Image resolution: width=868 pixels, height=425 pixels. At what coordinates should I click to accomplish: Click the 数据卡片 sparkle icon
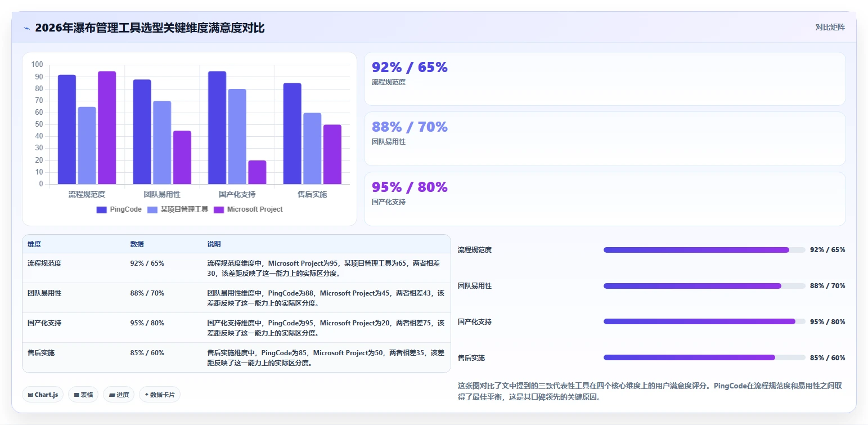tap(147, 395)
